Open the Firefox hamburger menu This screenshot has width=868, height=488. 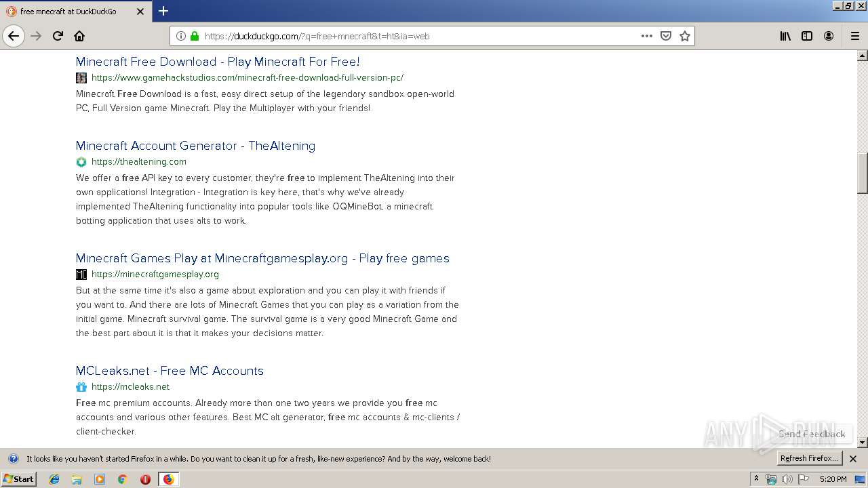(854, 36)
